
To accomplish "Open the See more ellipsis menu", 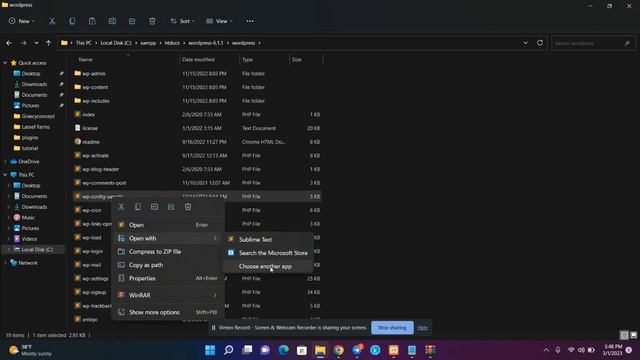I will (250, 21).
